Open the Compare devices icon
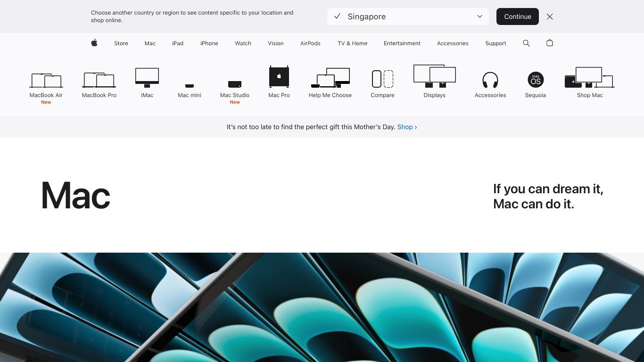 coord(382,79)
